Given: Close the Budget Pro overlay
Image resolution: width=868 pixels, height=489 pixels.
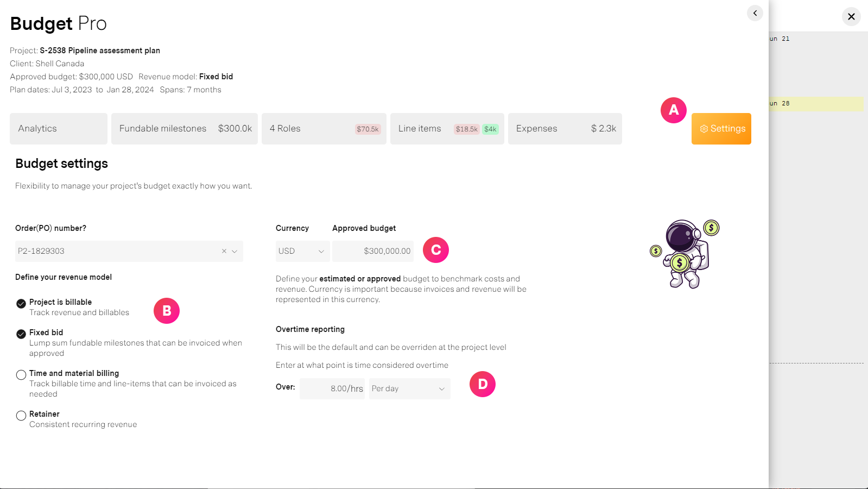Looking at the screenshot, I should [850, 16].
